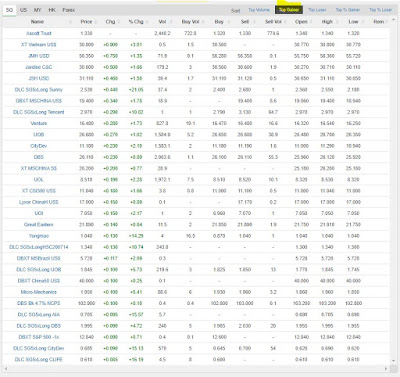Open the HK market tab
This screenshot has width=400, height=377.
click(52, 10)
